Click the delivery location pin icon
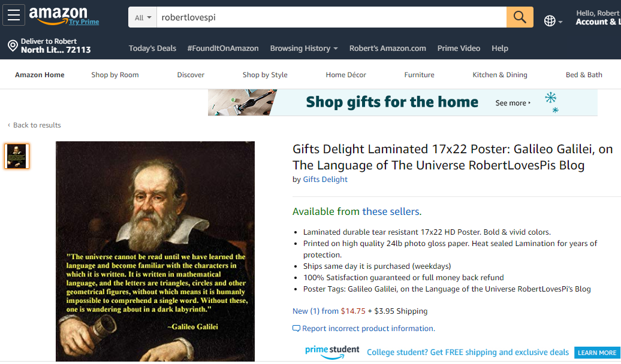 point(13,46)
